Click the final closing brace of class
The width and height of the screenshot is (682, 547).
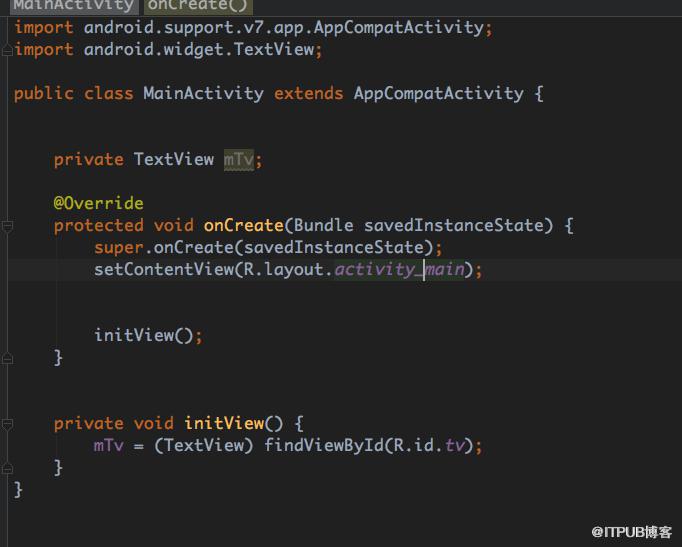click(18, 490)
